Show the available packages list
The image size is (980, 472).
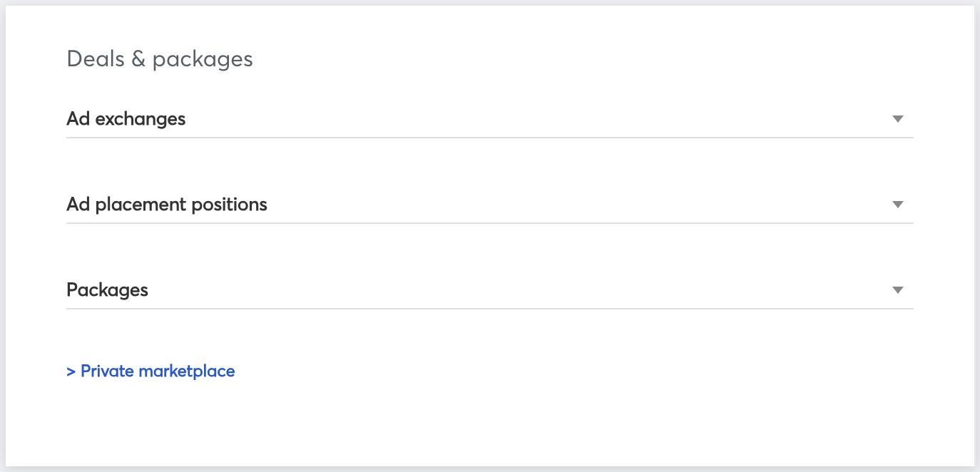click(x=489, y=290)
